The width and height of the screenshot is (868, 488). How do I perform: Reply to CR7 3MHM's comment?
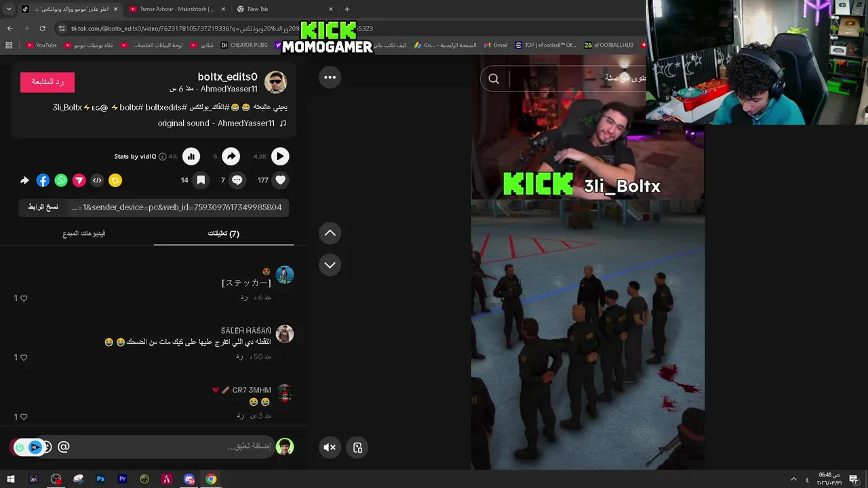[240, 415]
